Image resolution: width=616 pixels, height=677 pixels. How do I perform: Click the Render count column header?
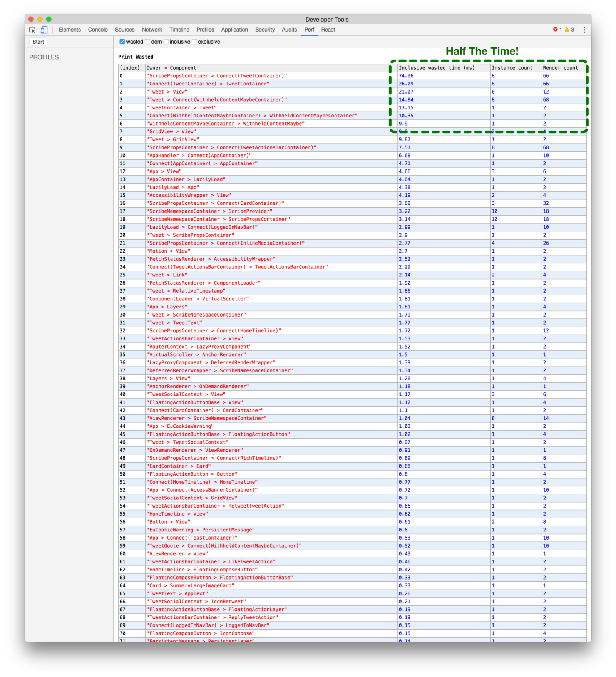[564, 68]
